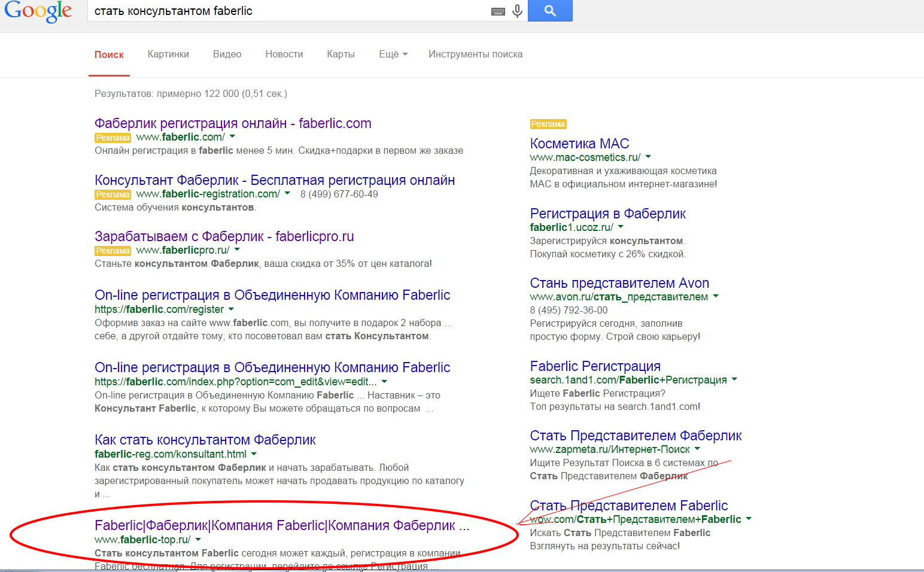Open arrow menu next to www.faberlicpro.ru/
Screen dimensions: 924x572
coord(237,250)
